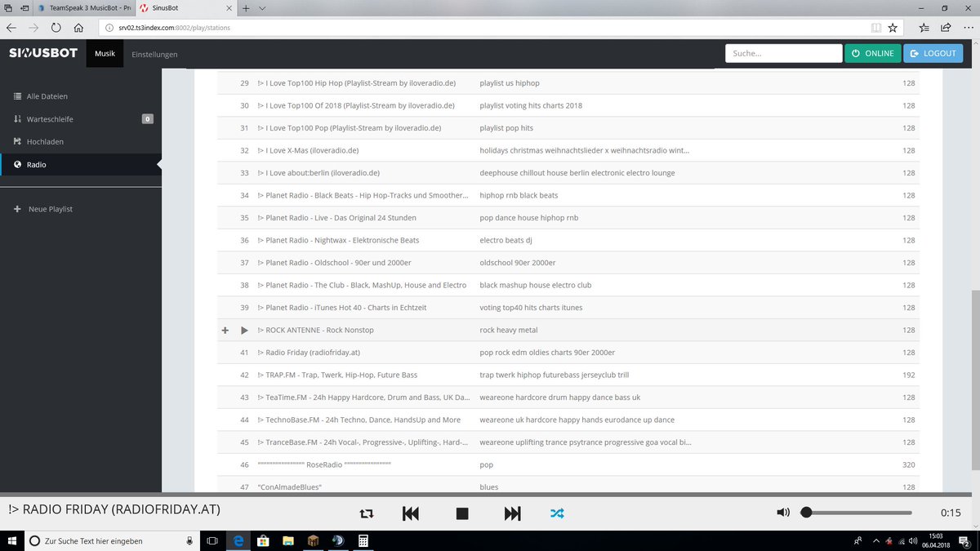Skip to previous track in player bar

(411, 513)
